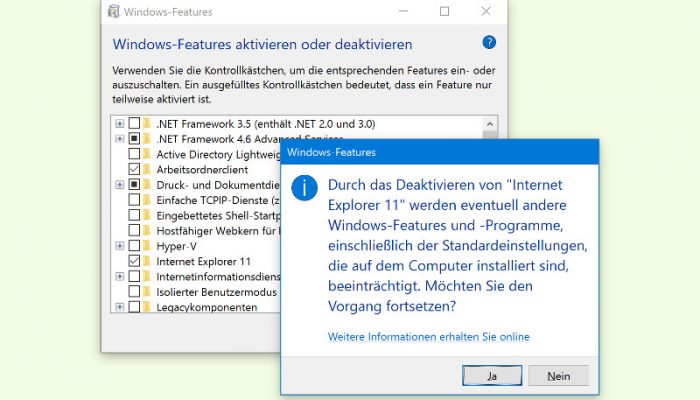Viewport: 700px width, 400px height.
Task: Enable Einfache TCPIP-Dienste checkbox
Action: point(134,200)
